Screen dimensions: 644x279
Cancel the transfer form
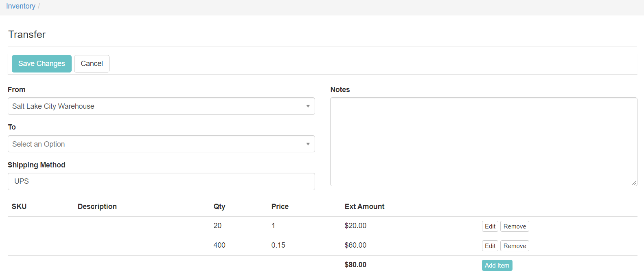coord(92,64)
